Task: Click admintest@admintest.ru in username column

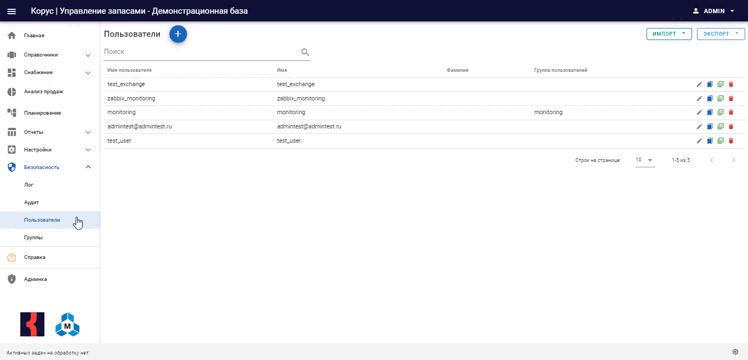Action: pyautogui.click(x=139, y=127)
